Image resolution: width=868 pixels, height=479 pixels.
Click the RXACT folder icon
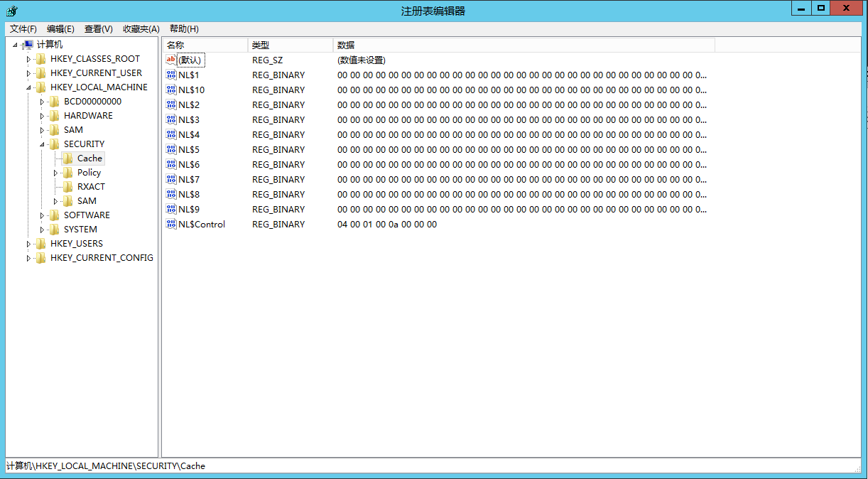point(67,186)
